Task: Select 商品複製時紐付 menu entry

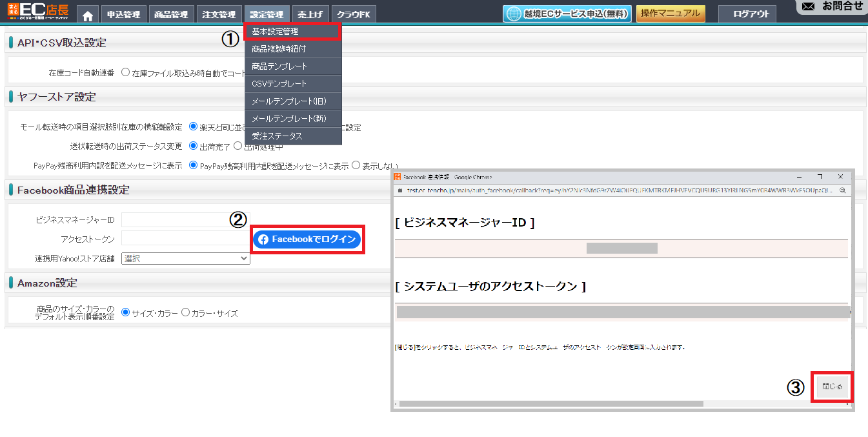Action: (x=293, y=48)
